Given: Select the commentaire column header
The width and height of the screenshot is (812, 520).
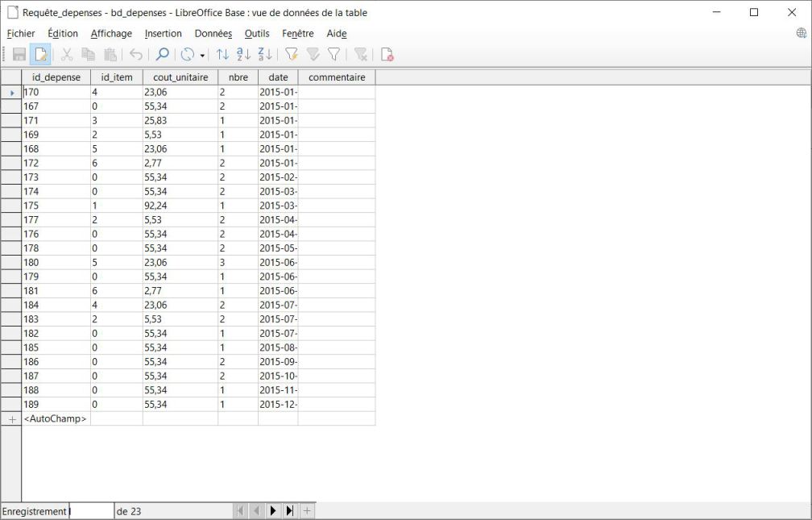Looking at the screenshot, I should tap(336, 77).
